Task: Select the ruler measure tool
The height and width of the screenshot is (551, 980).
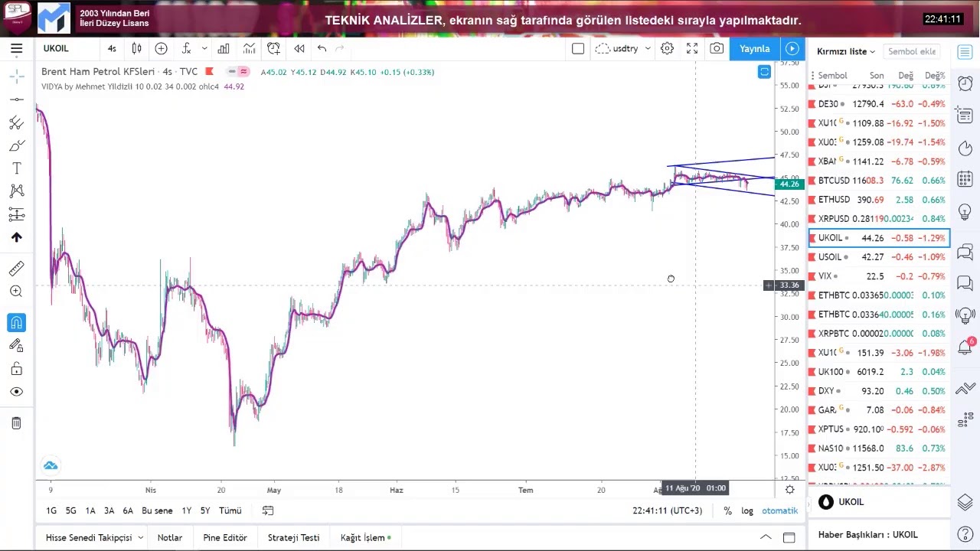Action: [x=16, y=269]
